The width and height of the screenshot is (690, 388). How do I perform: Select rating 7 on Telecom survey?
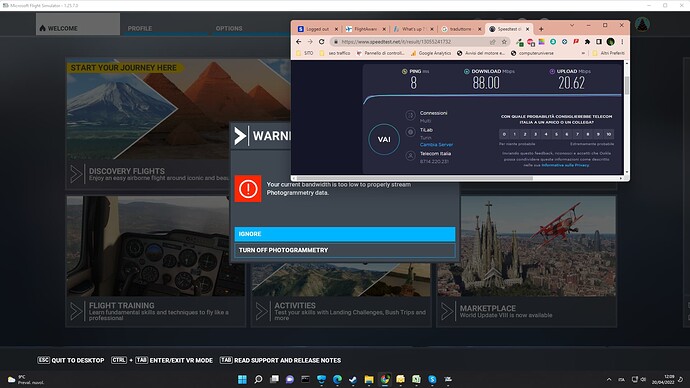(x=577, y=134)
